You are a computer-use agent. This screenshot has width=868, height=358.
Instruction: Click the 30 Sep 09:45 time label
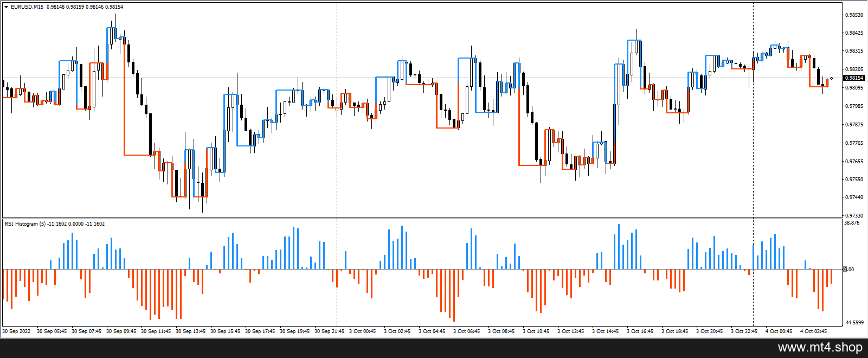point(121,331)
